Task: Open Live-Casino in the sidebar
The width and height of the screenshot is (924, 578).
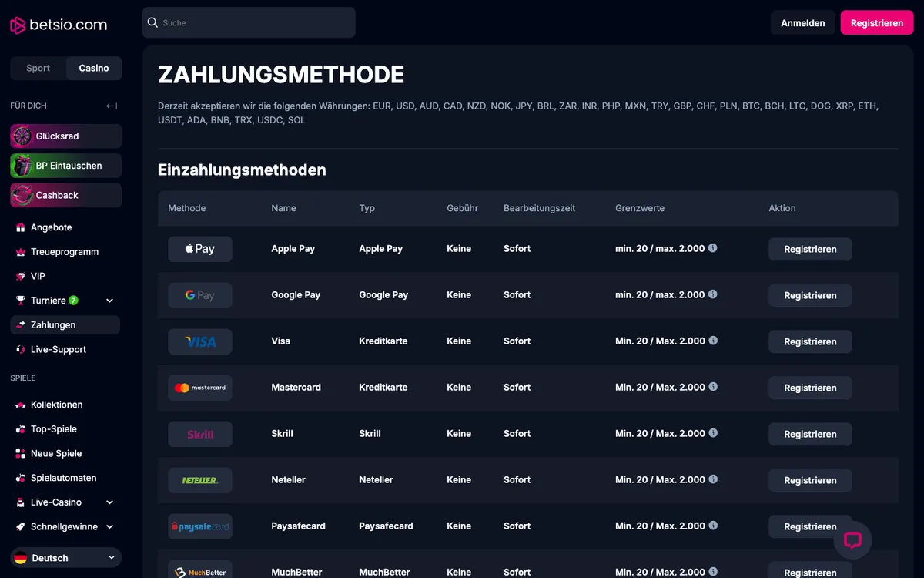Action: pyautogui.click(x=56, y=502)
